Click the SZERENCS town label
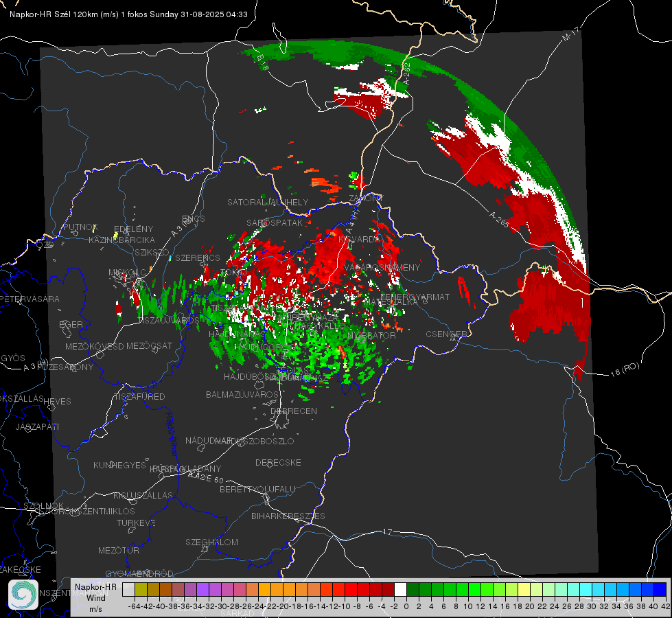672x618 pixels. click(x=198, y=257)
